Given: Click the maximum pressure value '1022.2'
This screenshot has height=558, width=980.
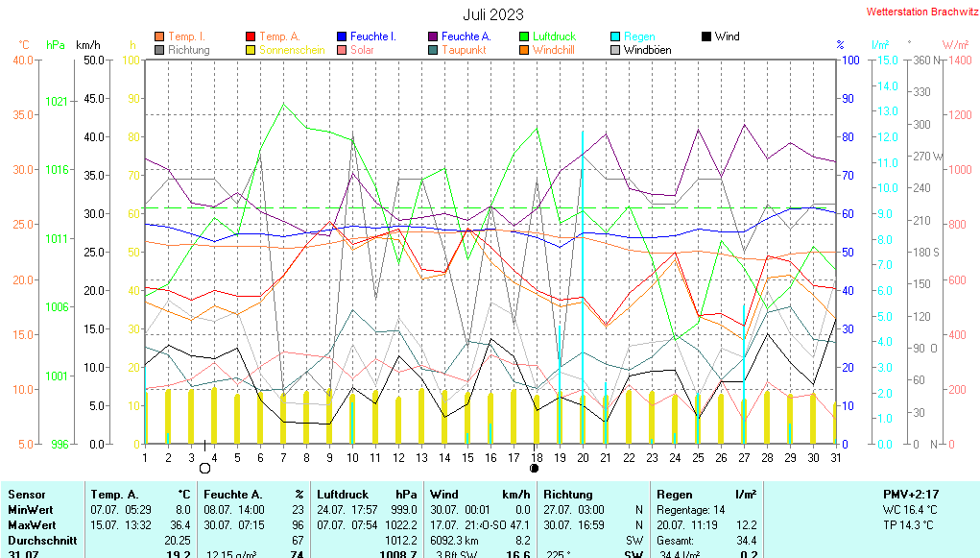Looking at the screenshot, I should [399, 525].
